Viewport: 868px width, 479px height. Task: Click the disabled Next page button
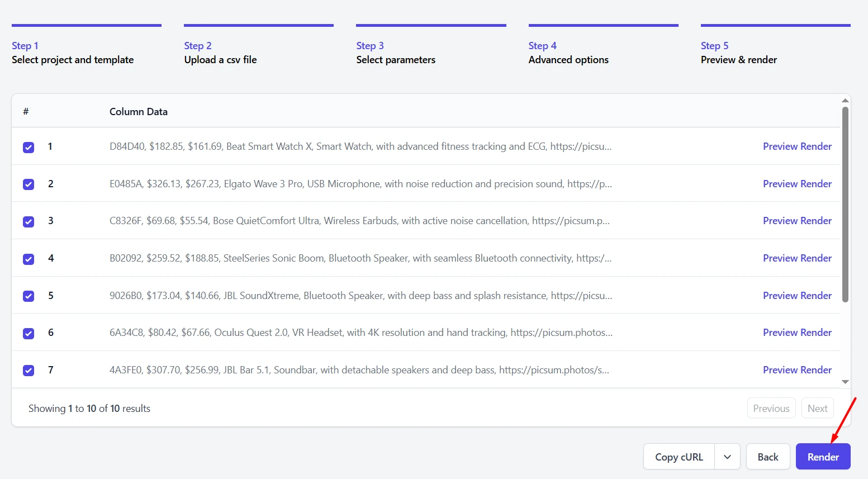point(817,409)
